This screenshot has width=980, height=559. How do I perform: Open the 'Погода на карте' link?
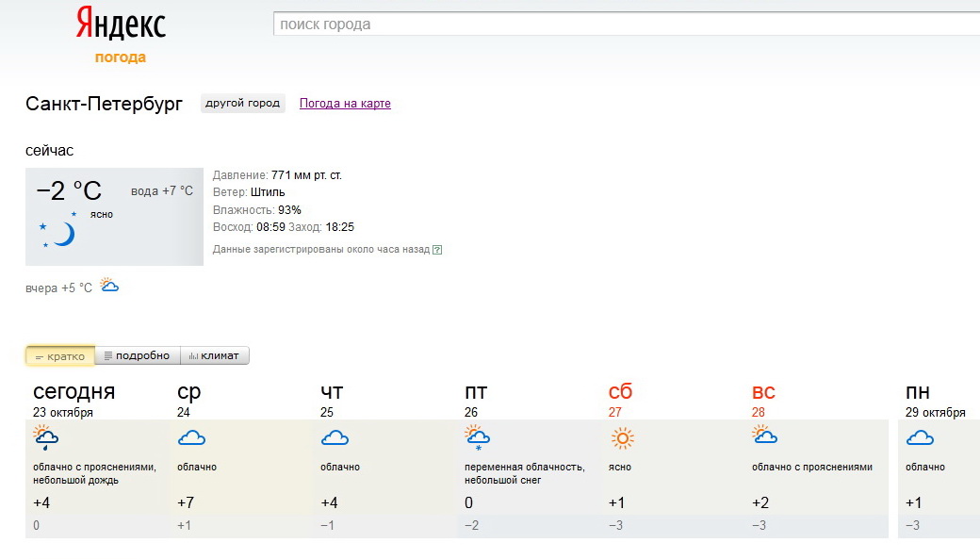(x=345, y=104)
